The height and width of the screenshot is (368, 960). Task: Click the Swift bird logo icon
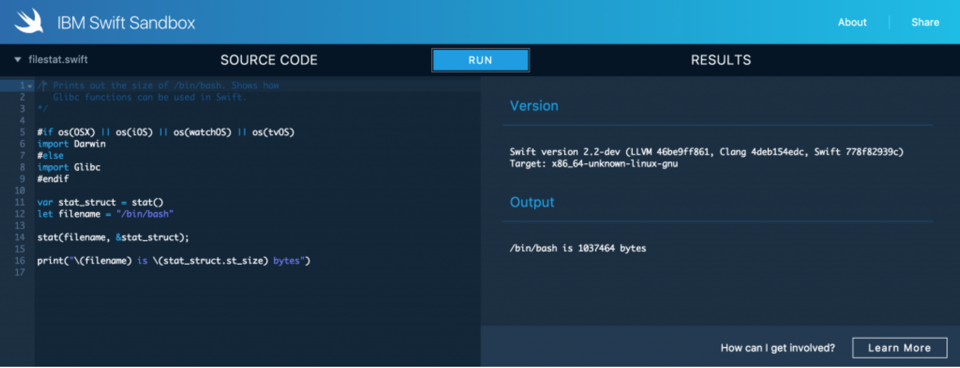pyautogui.click(x=30, y=21)
